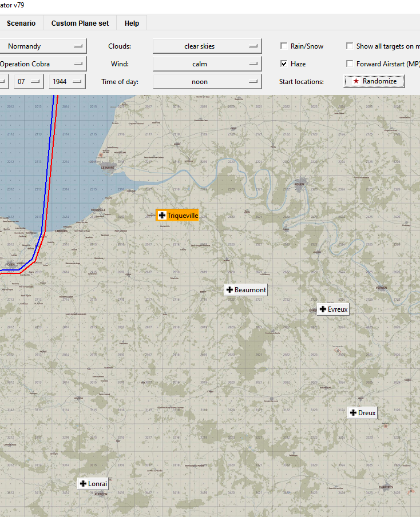This screenshot has height=517, width=420.
Task: Select the Beaumont airfield marker
Action: tap(246, 290)
